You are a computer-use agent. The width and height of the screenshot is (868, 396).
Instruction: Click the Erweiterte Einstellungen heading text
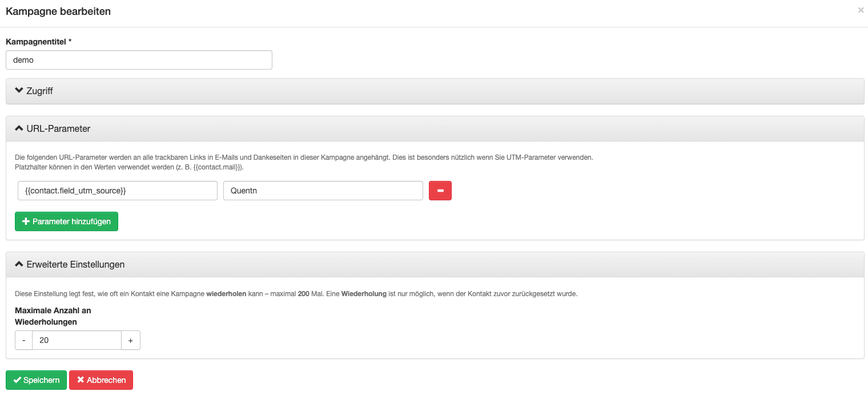tap(75, 265)
